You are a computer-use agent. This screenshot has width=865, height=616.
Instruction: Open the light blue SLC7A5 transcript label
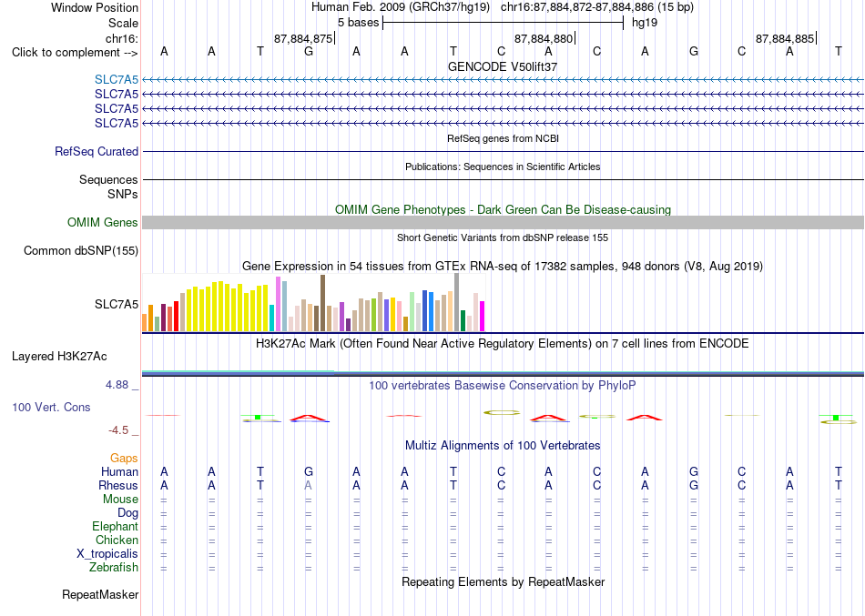[117, 79]
